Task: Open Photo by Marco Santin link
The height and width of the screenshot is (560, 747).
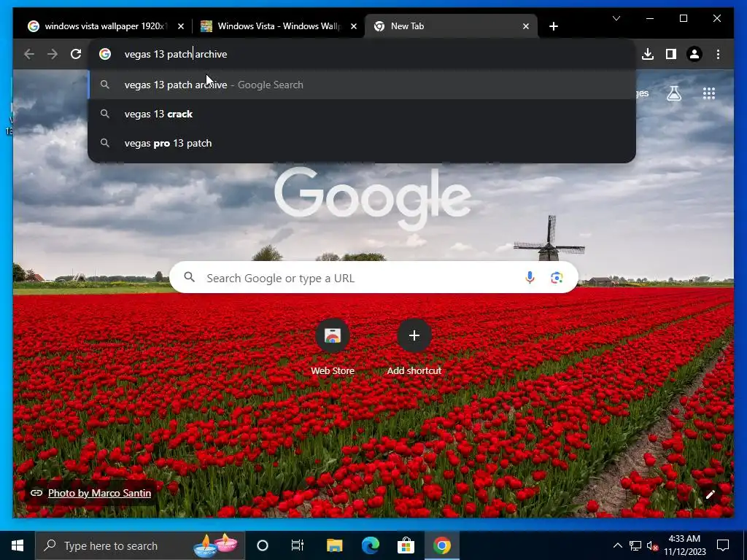Action: (99, 493)
